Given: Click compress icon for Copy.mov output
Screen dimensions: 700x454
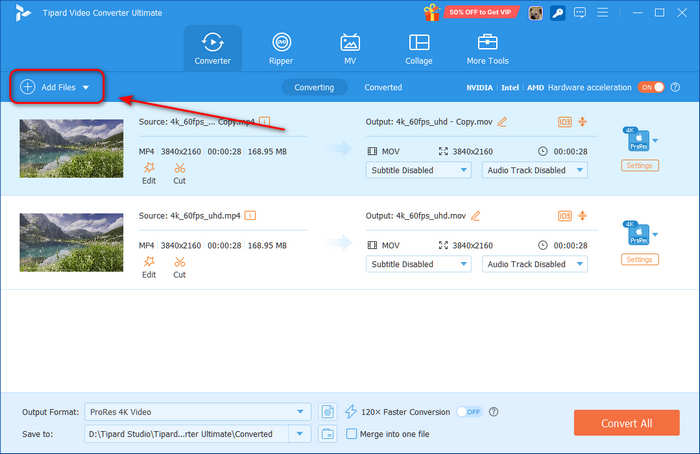Looking at the screenshot, I should (583, 121).
